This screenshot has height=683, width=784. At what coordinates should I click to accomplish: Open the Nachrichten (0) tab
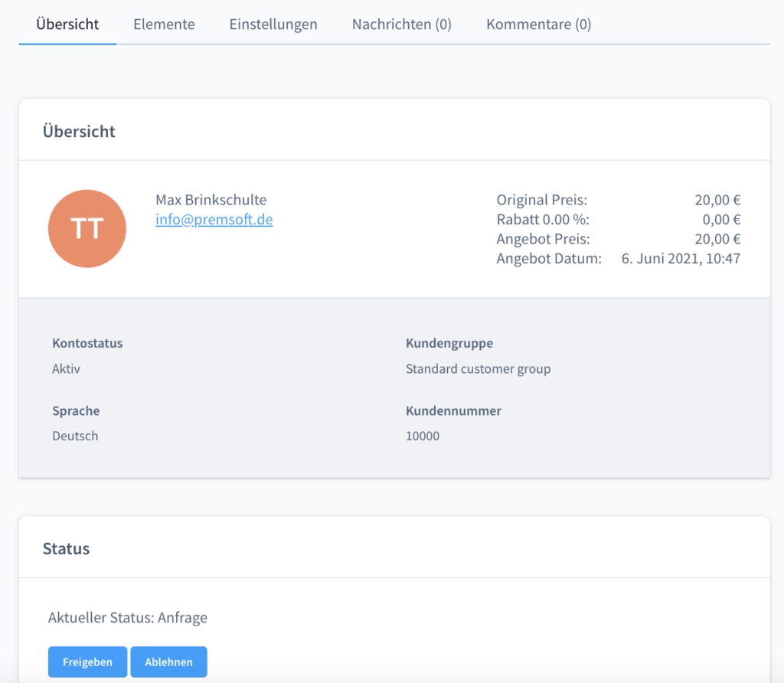401,25
